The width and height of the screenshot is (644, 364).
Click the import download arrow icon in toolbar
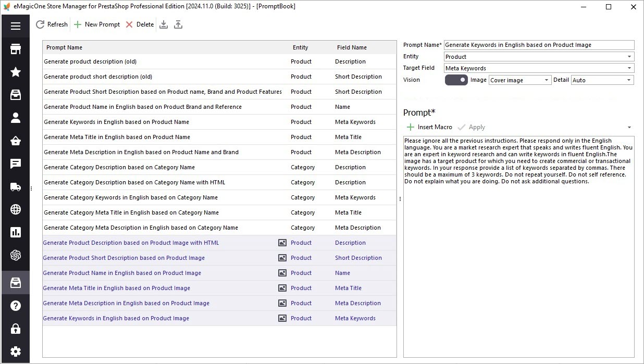tap(164, 24)
